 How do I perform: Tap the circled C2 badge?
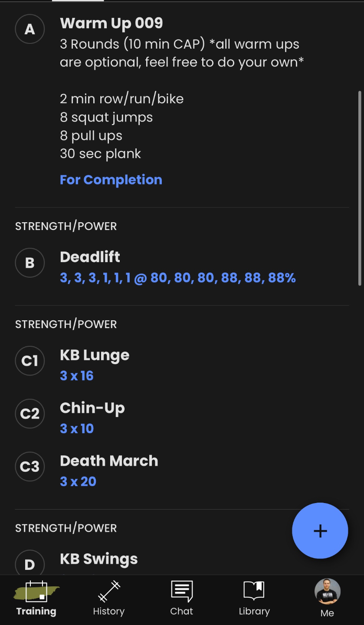30,414
